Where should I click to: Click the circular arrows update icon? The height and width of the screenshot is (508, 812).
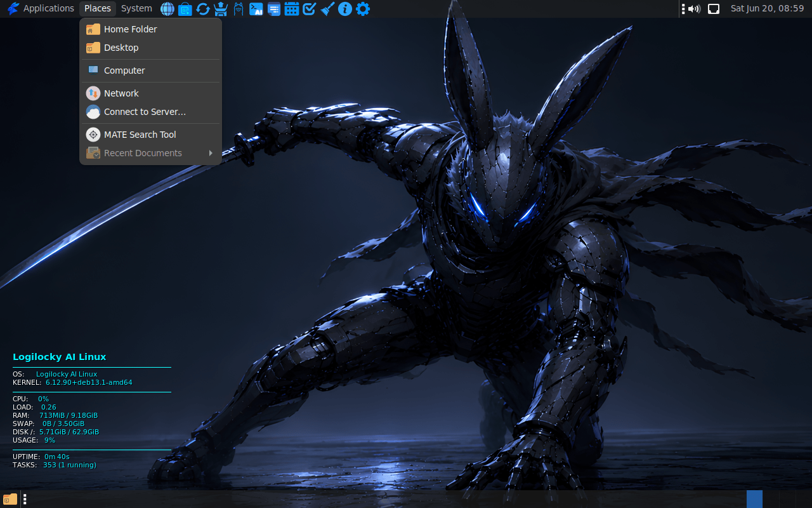(203, 9)
